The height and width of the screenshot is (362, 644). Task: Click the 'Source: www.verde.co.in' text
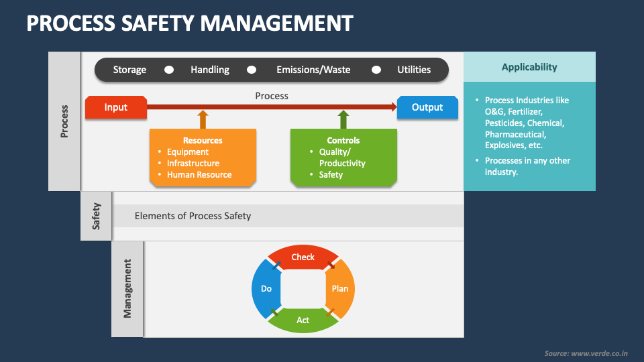[586, 353]
